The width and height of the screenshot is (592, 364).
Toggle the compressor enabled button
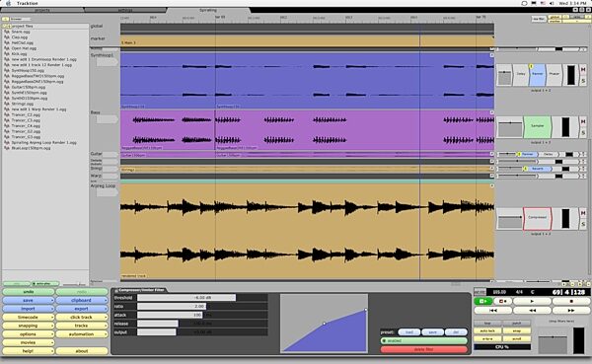point(423,340)
